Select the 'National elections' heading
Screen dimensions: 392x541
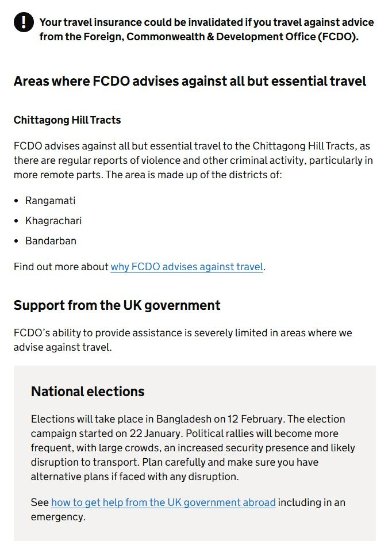(87, 392)
